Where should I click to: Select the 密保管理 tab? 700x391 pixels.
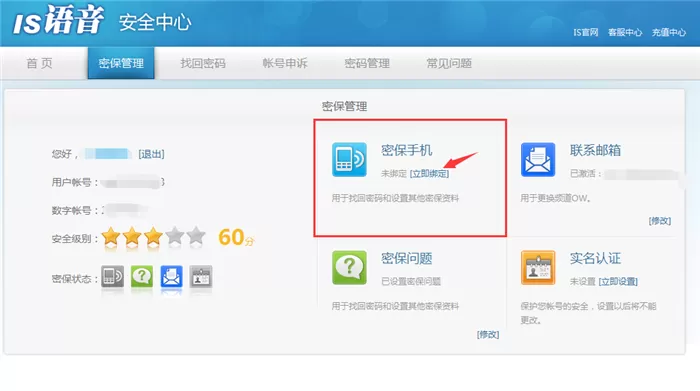121,63
